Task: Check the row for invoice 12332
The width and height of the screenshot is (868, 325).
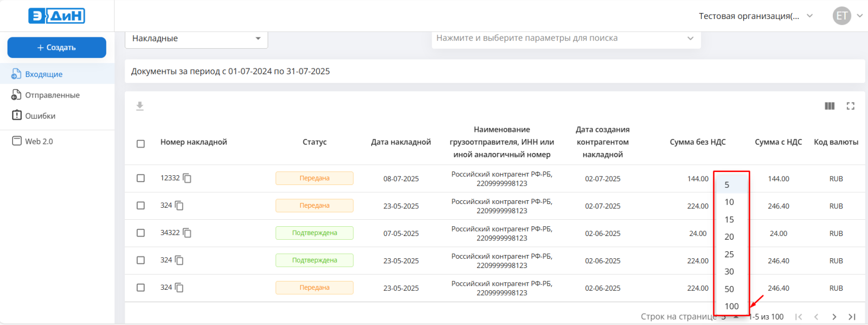Action: (141, 179)
